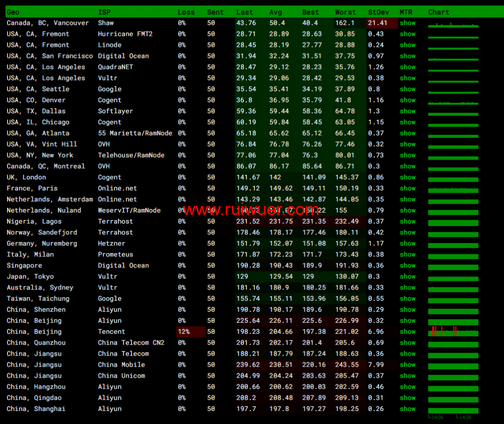Open show link for Japan Tokyo Vultr
Viewport: 504px width, 424px height.
407,276
